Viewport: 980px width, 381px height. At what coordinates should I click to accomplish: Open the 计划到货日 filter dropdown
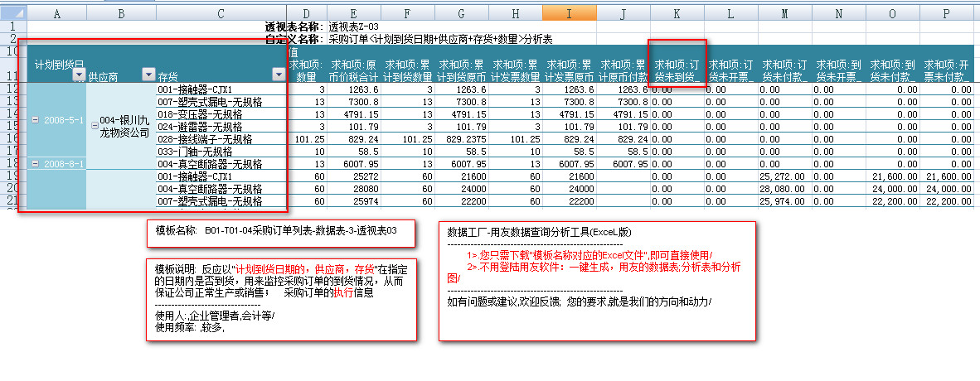pos(79,75)
